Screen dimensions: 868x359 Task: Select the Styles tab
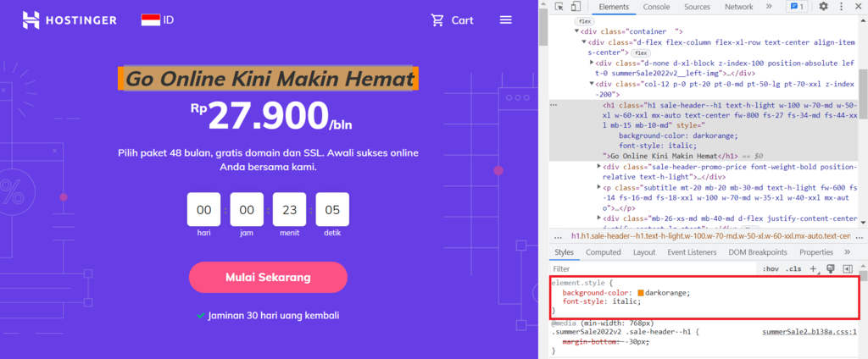click(x=564, y=252)
